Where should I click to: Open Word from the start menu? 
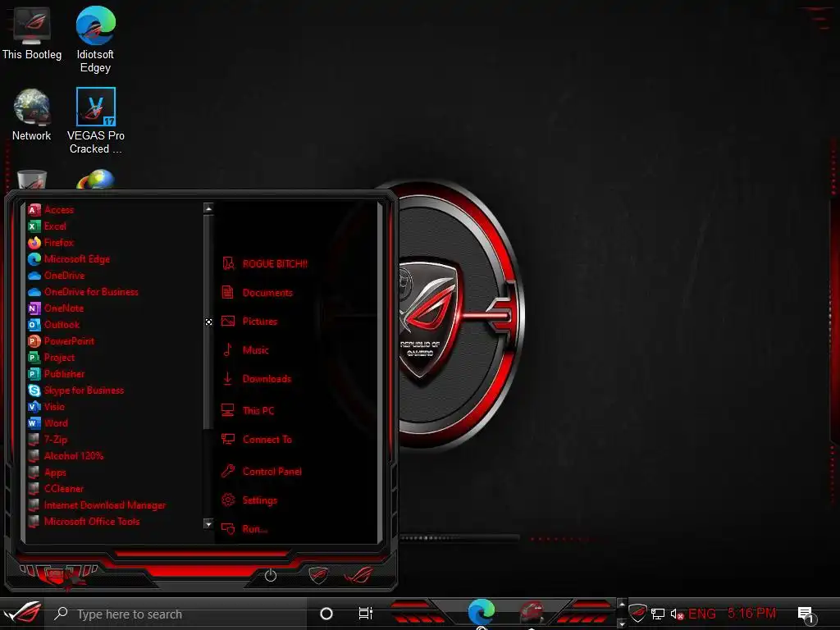tap(48, 423)
